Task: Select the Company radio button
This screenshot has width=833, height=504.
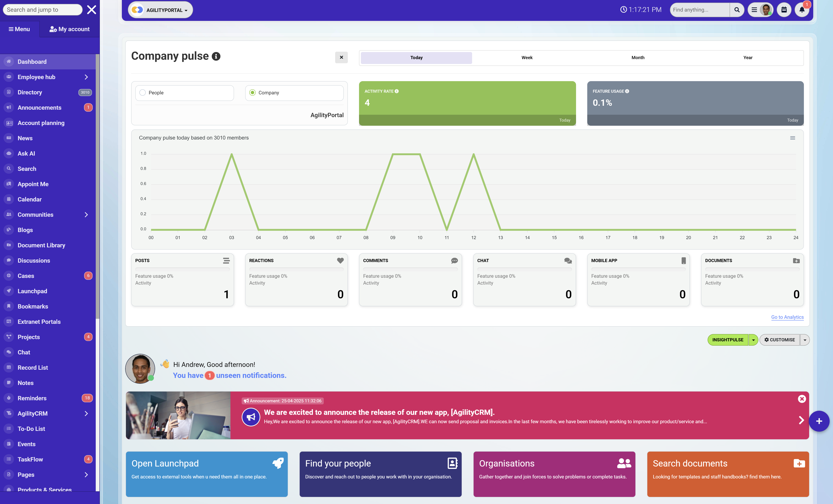Action: coord(252,93)
